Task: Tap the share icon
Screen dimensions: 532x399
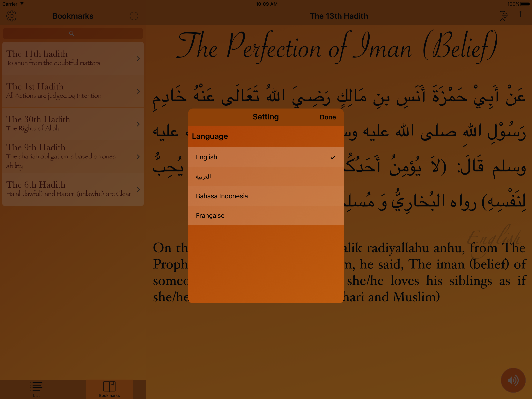Action: point(521,16)
